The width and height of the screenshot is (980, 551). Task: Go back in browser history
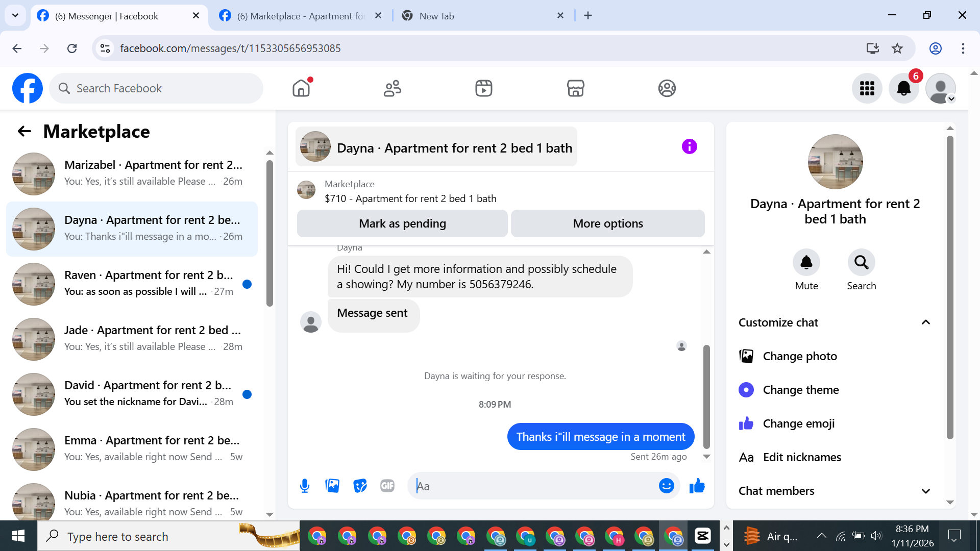pyautogui.click(x=17, y=48)
